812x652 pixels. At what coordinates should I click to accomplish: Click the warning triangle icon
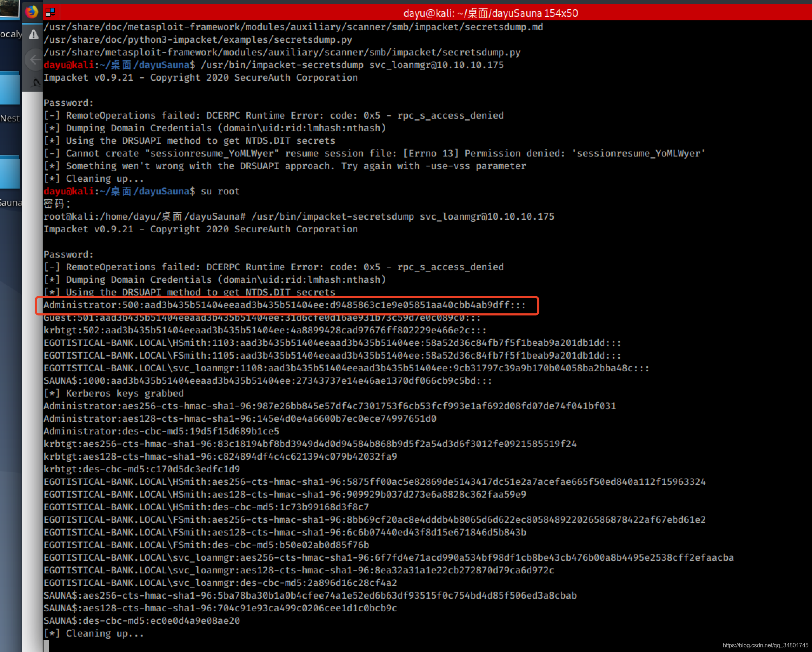click(x=34, y=35)
